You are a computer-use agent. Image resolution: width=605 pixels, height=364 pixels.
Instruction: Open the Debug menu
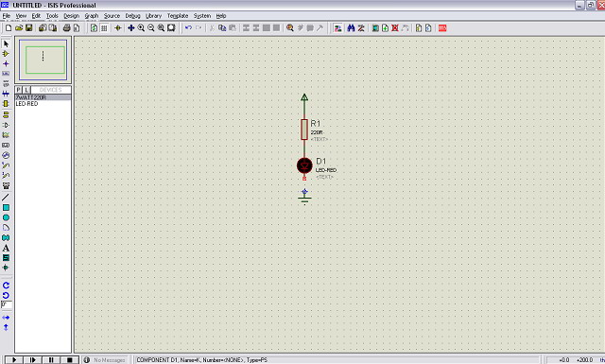point(132,16)
